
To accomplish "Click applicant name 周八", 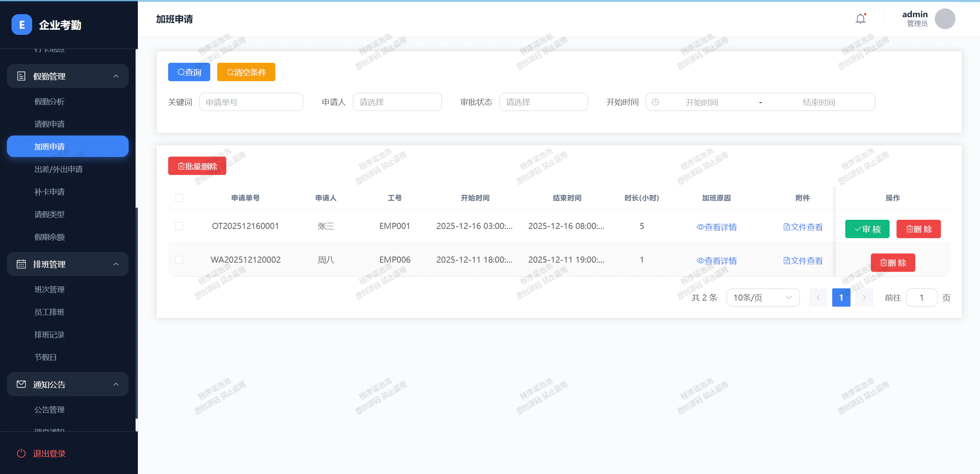I will 326,260.
